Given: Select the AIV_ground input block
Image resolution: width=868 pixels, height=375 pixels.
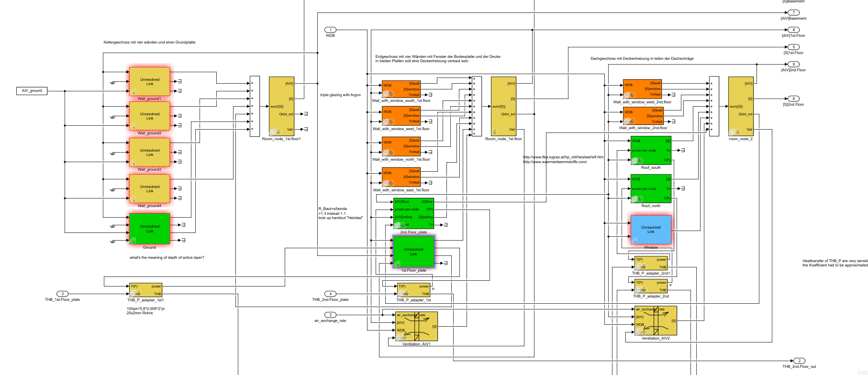Looking at the screenshot, I should click(x=32, y=90).
